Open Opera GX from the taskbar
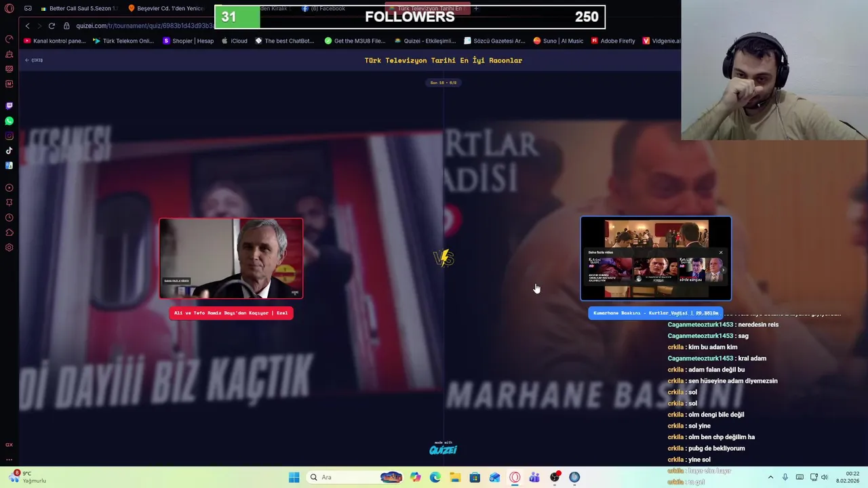This screenshot has height=488, width=868. coord(515,477)
